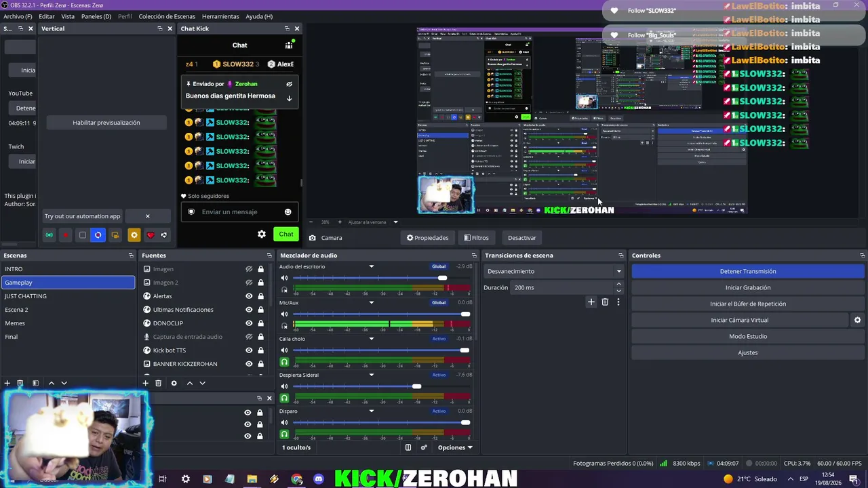Open the Desvanecimiento transition dropdown
The image size is (868, 488).
tap(554, 271)
